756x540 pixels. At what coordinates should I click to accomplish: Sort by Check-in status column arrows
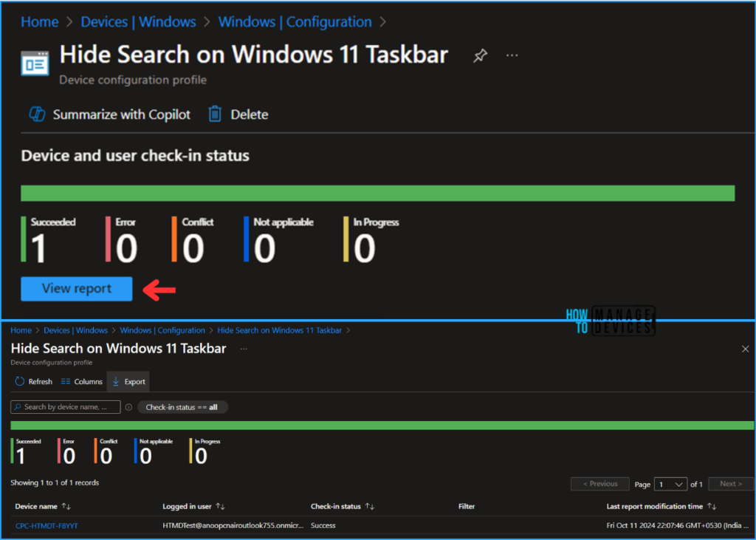[x=370, y=506]
